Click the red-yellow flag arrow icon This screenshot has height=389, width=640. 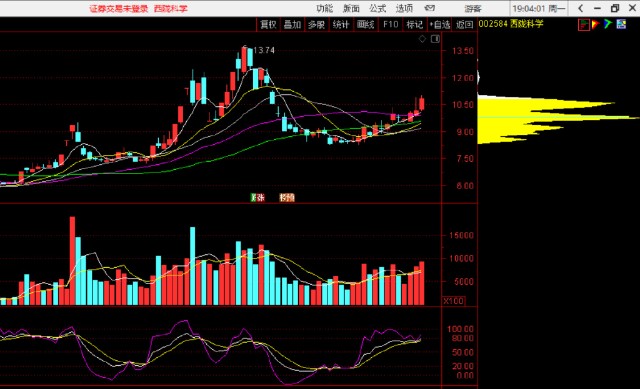[596, 24]
